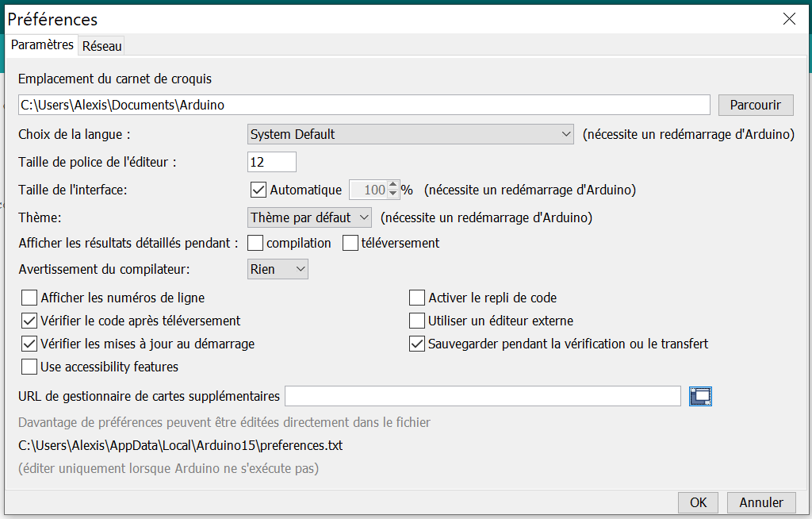Uncheck Vérifier le code après téléversement
Viewport: 812px width, 519px height.
[29, 321]
